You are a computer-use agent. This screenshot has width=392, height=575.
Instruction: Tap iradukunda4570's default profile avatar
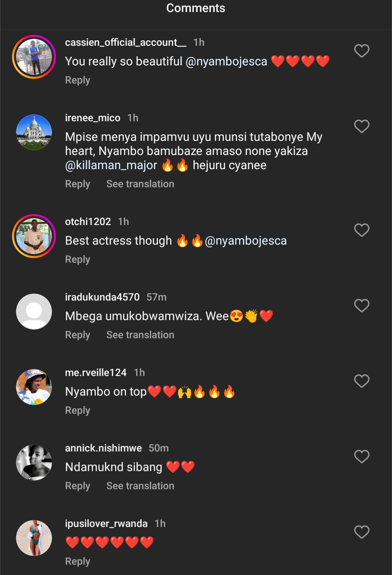(x=34, y=312)
